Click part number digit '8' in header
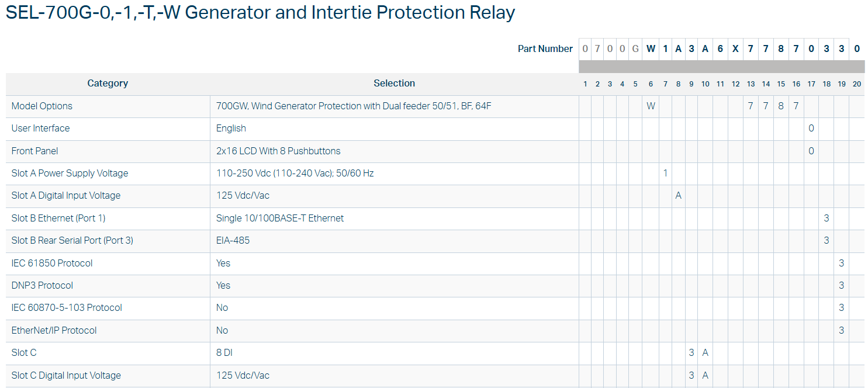 pyautogui.click(x=781, y=49)
